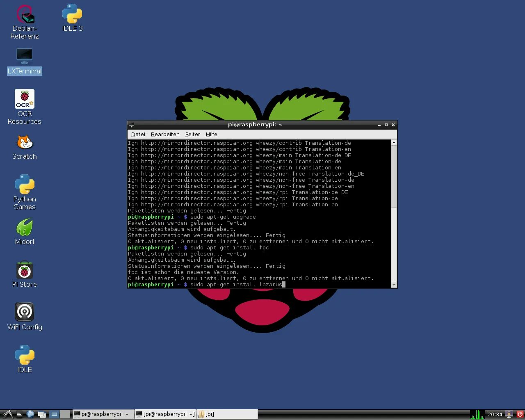Click the red power logout icon

tap(520, 414)
